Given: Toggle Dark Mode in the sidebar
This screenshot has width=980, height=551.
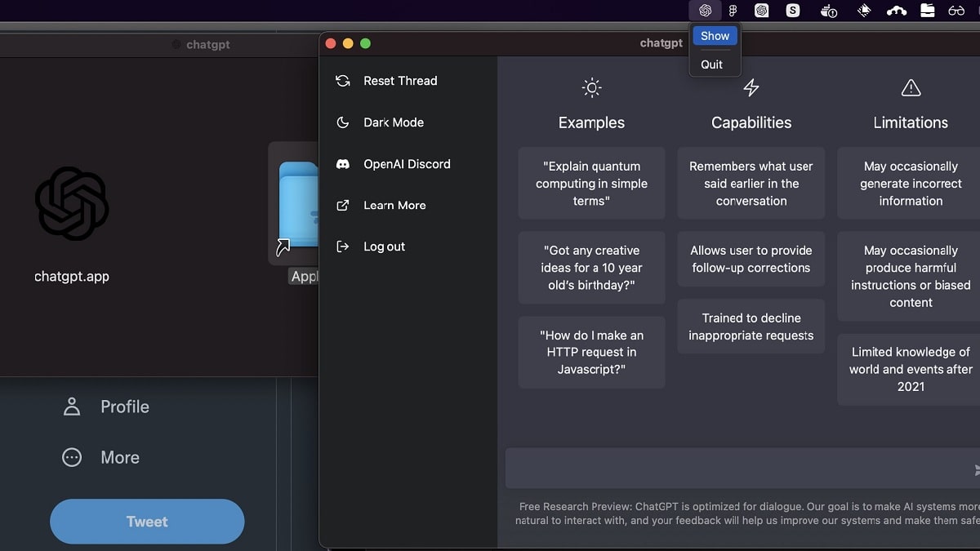Looking at the screenshot, I should pyautogui.click(x=394, y=122).
